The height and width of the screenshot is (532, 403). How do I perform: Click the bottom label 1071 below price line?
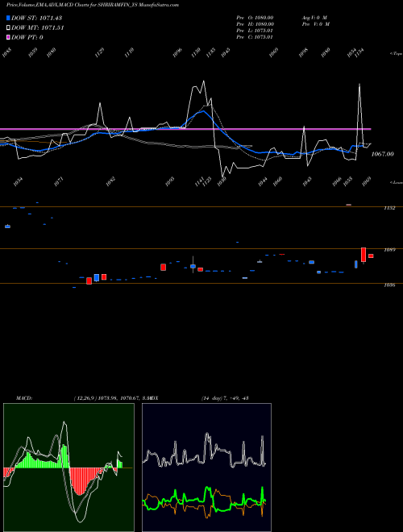click(x=59, y=181)
